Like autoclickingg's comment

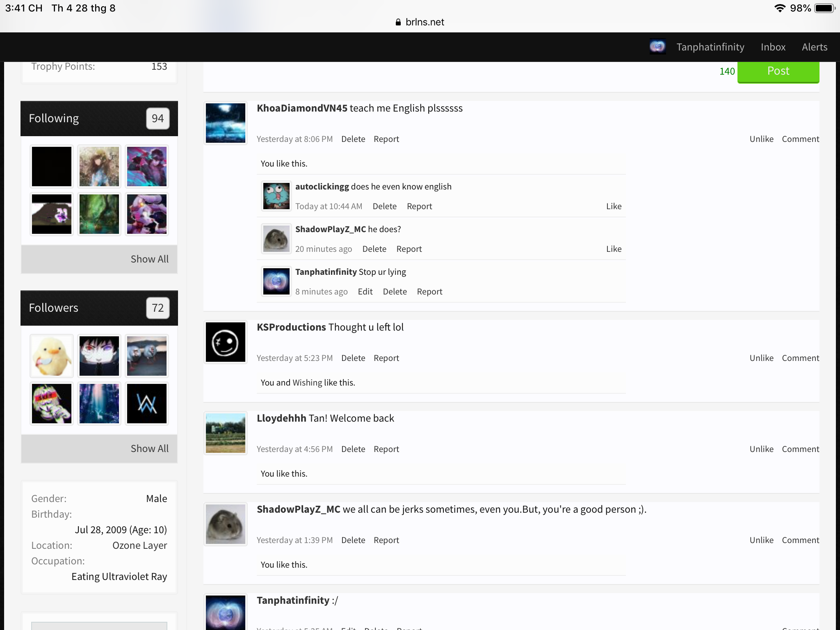[x=614, y=206]
